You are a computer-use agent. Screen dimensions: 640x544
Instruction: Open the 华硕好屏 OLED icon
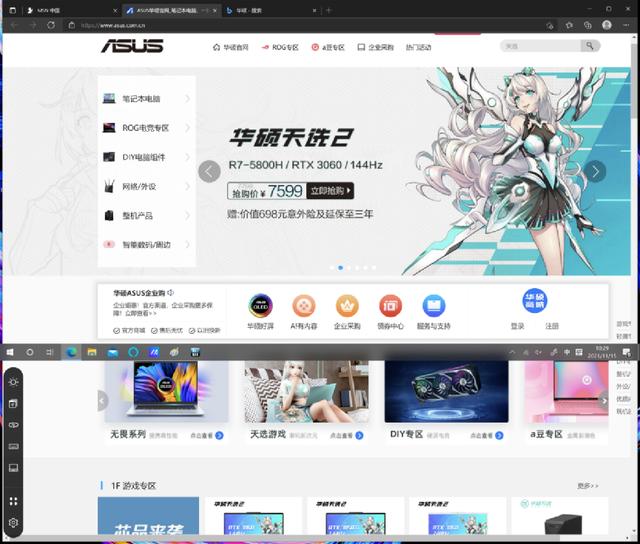tap(260, 306)
